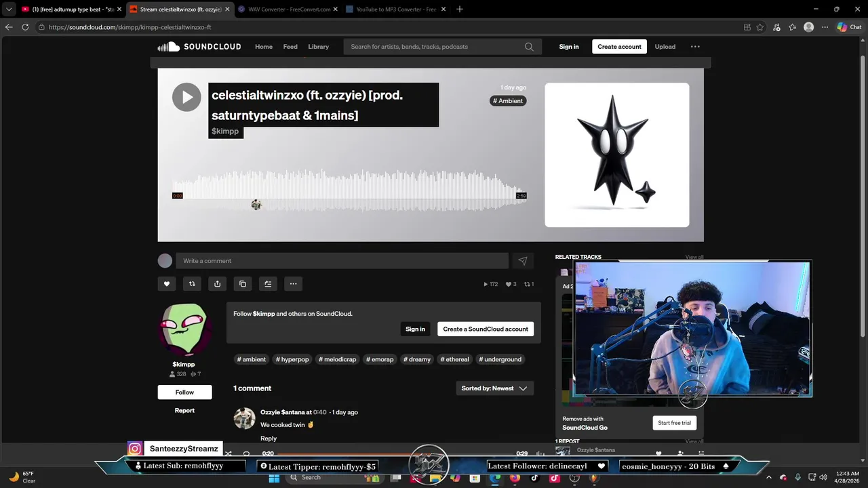
Task: Select the # dreamy tag
Action: [417, 359]
